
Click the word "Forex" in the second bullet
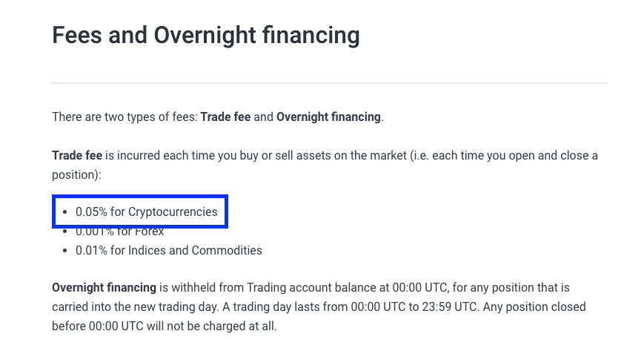coord(148,232)
